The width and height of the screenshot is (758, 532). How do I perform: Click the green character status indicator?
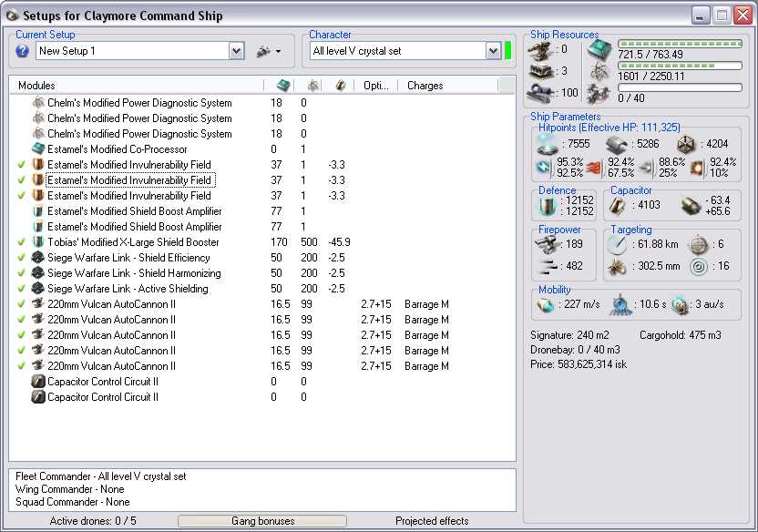pos(508,51)
